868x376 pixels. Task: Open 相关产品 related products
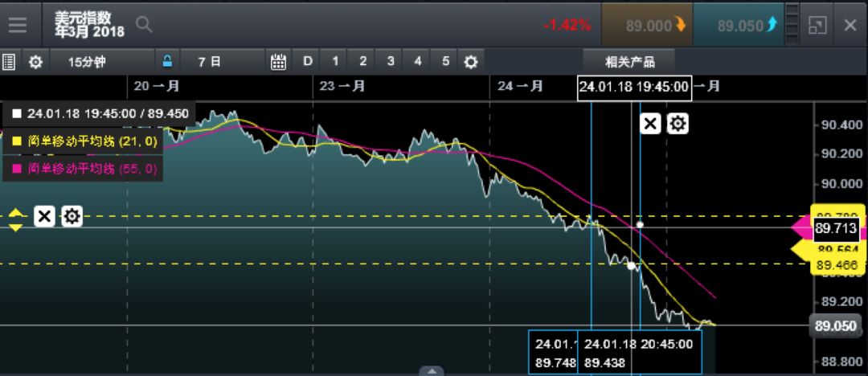[629, 62]
